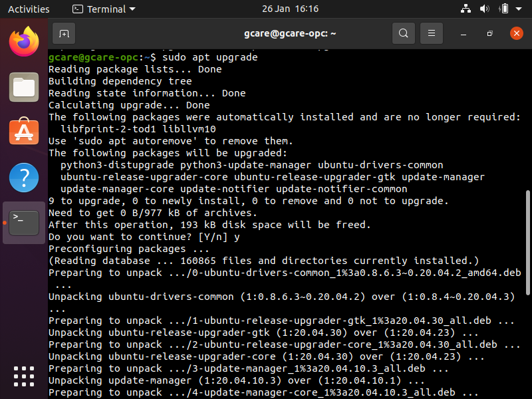Select the Terminal icon in the dock

tap(24, 223)
